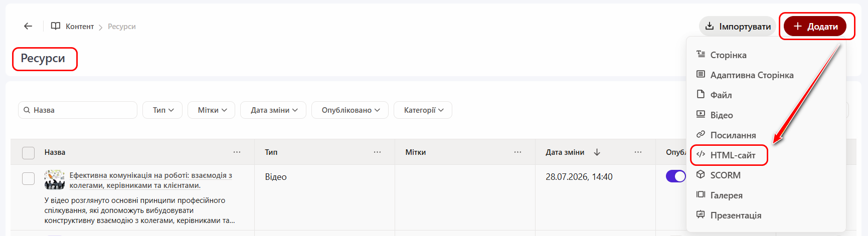Open the video resource thumbnail image
The image size is (868, 236).
coord(55,179)
